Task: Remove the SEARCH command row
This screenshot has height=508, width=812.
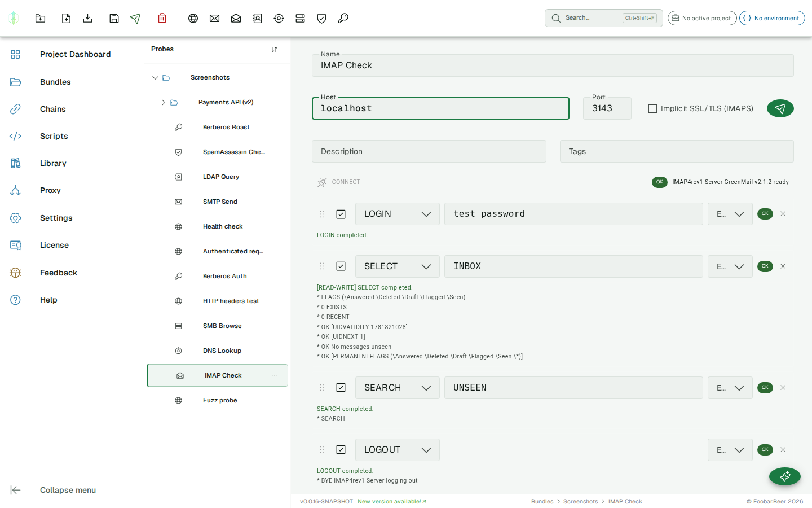Action: (783, 388)
